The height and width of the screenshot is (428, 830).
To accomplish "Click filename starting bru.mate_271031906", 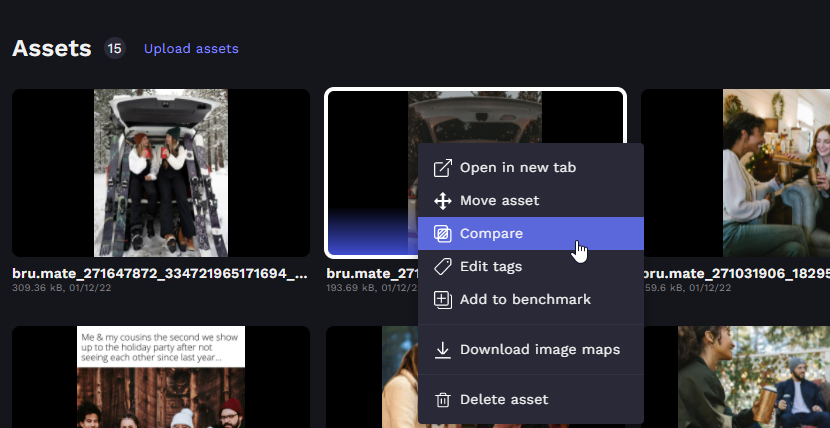I will (x=736, y=274).
